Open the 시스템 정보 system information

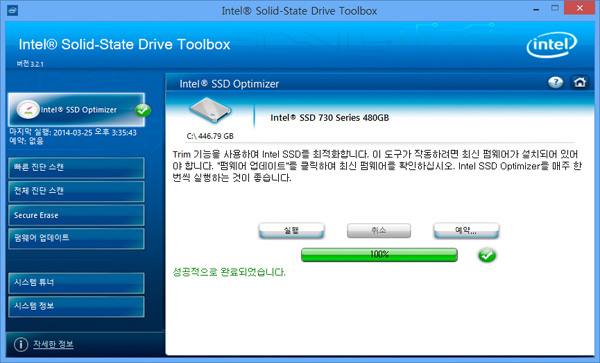tap(76, 306)
